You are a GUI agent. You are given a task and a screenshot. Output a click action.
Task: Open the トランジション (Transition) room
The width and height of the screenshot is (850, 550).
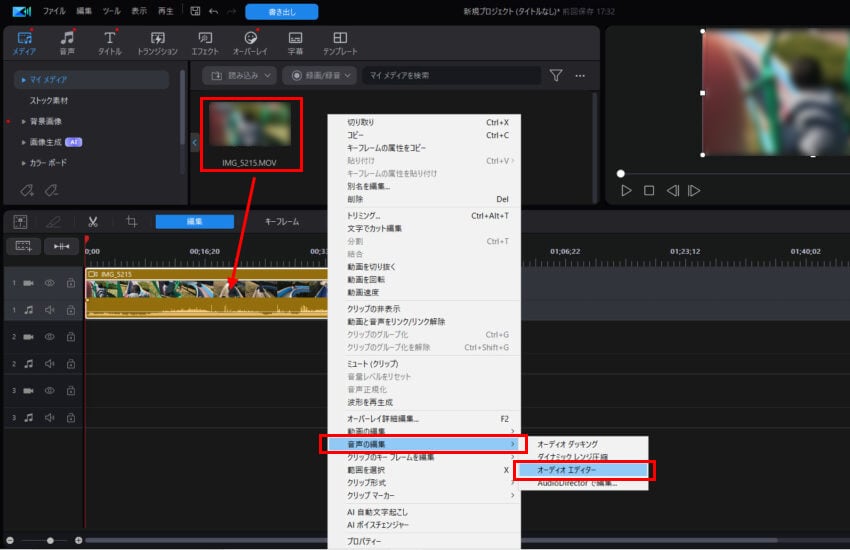tap(157, 43)
